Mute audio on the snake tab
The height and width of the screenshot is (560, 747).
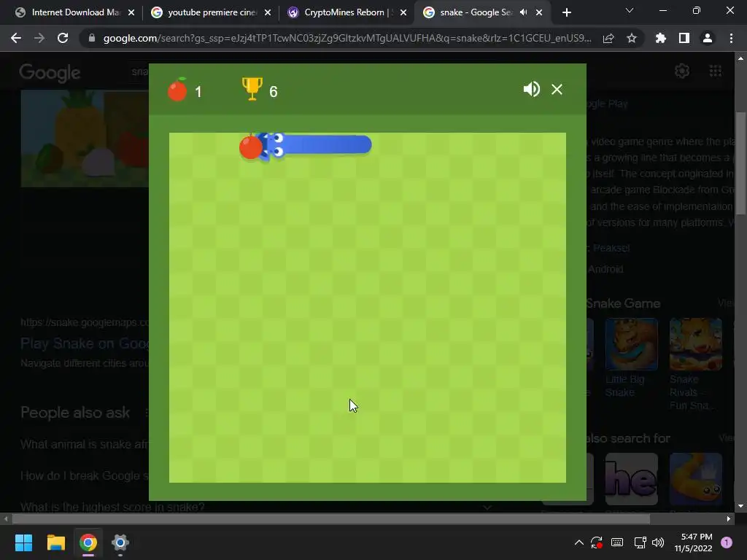tap(524, 12)
